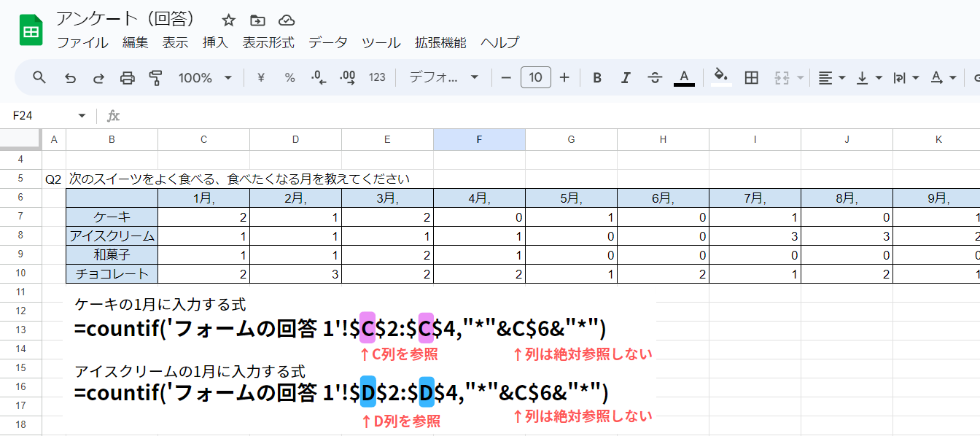Screen dimensions: 980x436
Task: Click the increase font size plus button
Action: 564,77
